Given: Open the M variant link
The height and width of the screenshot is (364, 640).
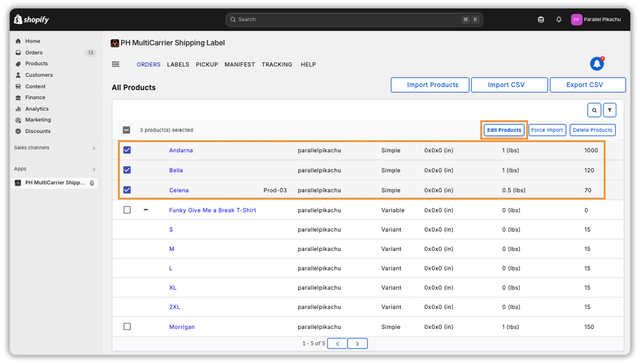Looking at the screenshot, I should [172, 248].
